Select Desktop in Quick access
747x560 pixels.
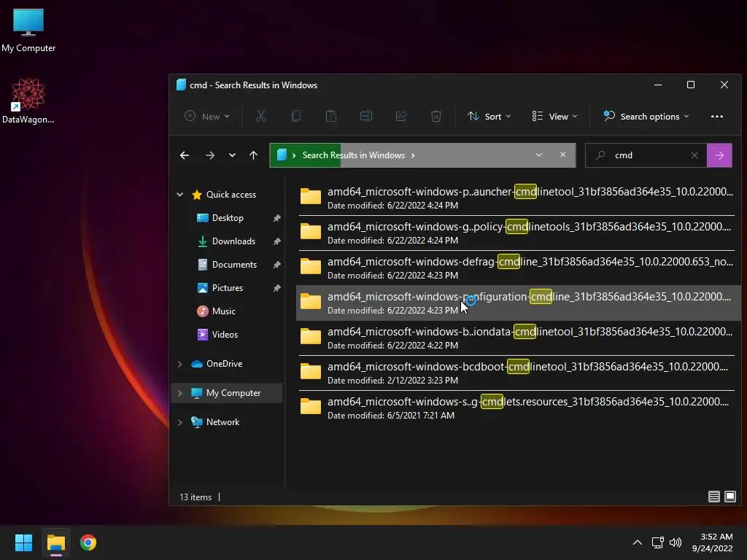tap(228, 218)
